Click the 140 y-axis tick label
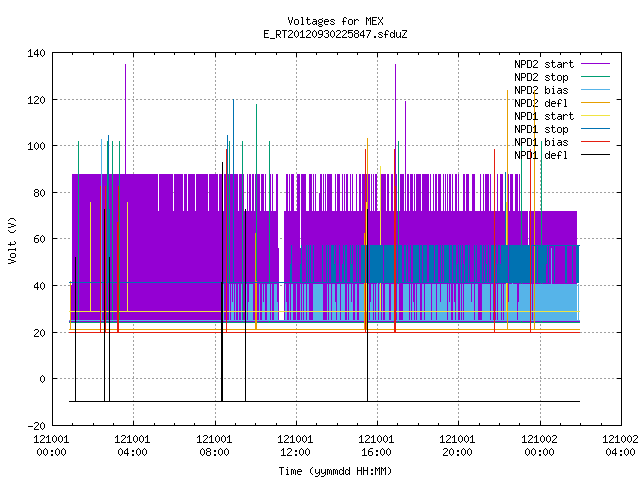The image size is (640, 480). [36, 53]
